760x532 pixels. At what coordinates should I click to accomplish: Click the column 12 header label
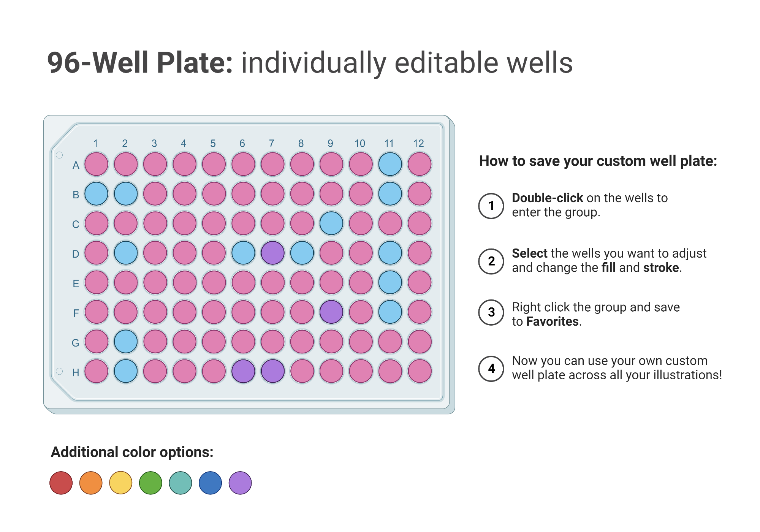[x=418, y=144]
